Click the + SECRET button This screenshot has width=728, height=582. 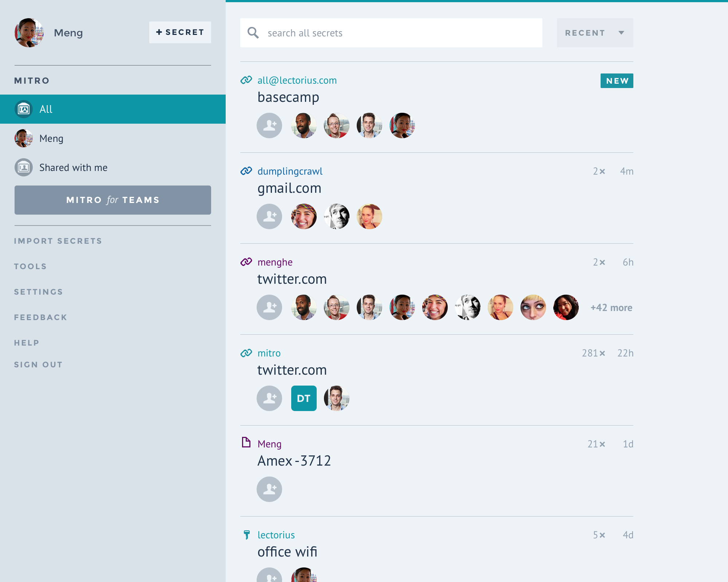pyautogui.click(x=180, y=33)
